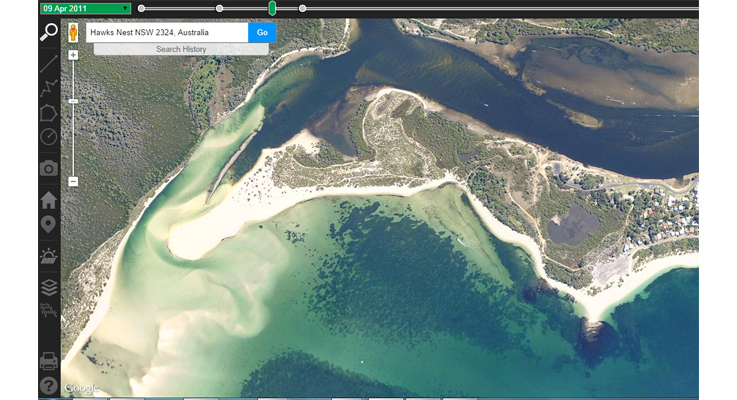Open the map layers icon
The width and height of the screenshot is (737, 400).
[x=49, y=287]
